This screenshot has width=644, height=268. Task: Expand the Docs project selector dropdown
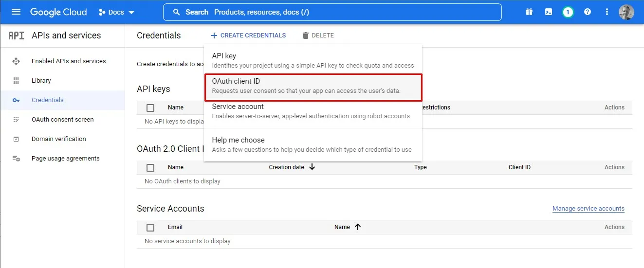pyautogui.click(x=116, y=12)
